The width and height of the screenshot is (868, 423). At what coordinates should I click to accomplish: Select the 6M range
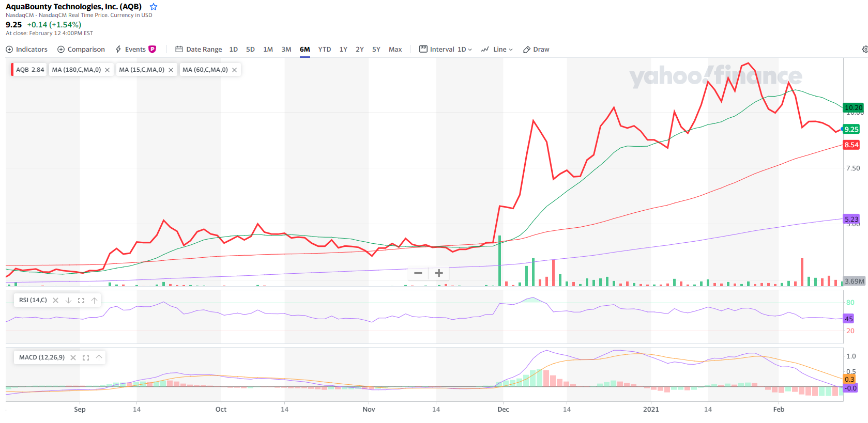coord(305,49)
